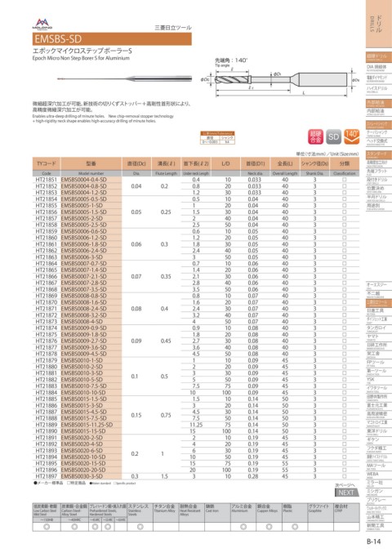The image size is (392, 553).
Task: Open the WEBA manufacturer tab
Action: (379, 475)
